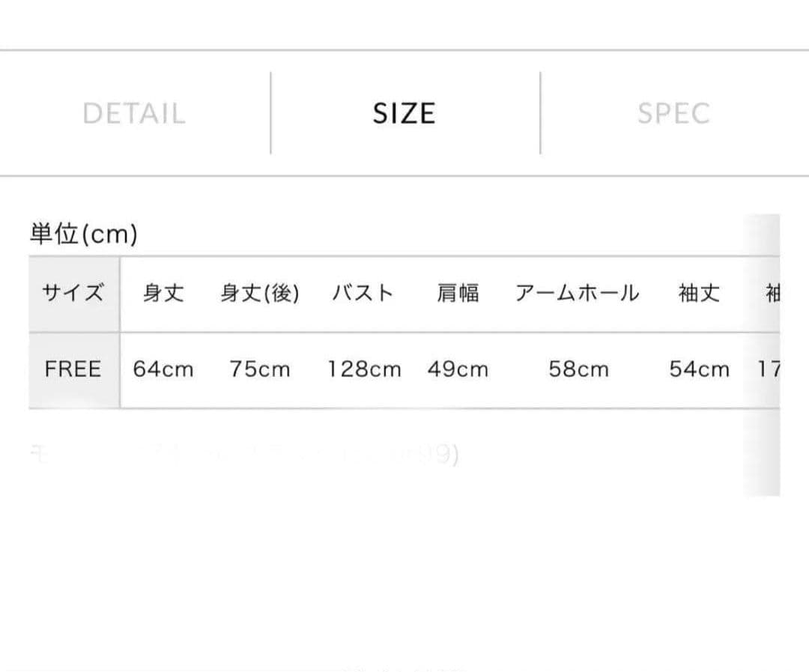Select the 75cm back length value
Image resolution: width=809 pixels, height=672 pixels.
260,369
